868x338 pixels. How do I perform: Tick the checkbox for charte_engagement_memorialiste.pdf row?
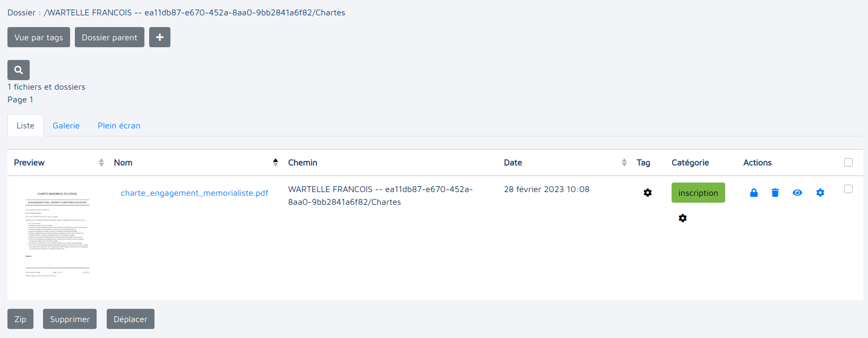click(x=848, y=189)
